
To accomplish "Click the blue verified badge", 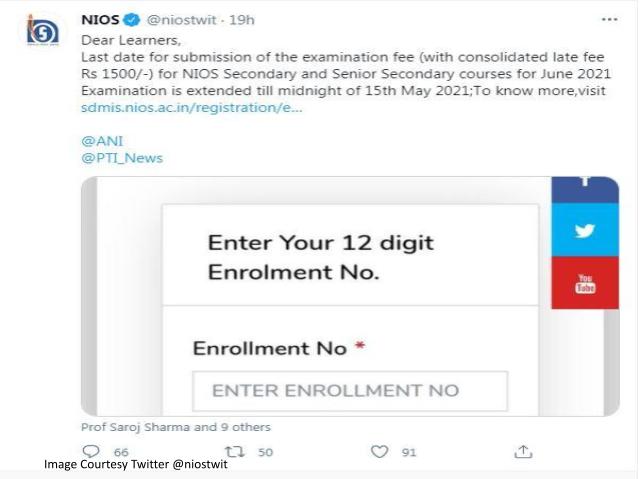I will (130, 19).
